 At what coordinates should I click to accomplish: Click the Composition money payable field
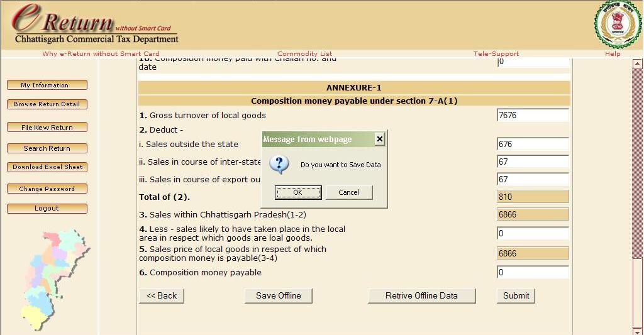tap(532, 273)
